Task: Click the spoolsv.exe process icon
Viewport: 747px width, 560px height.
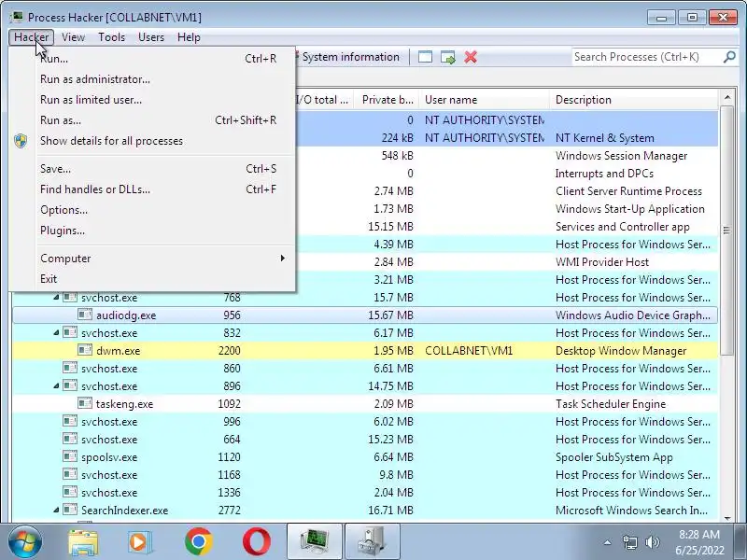Action: click(70, 456)
